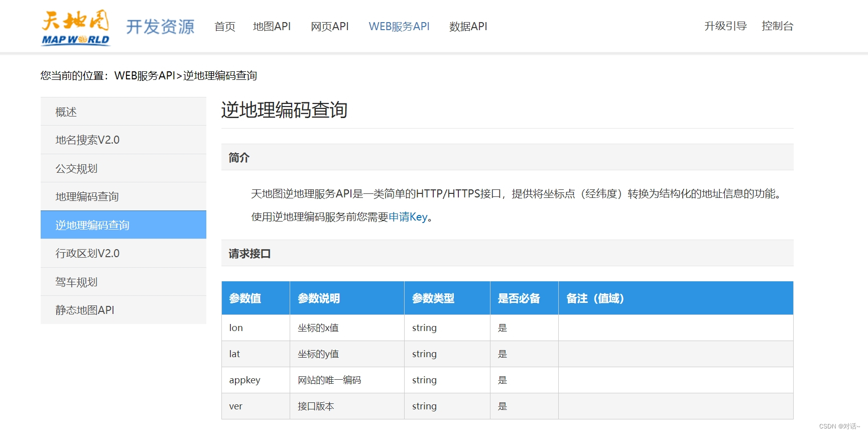Click string type in lon row
868x434 pixels.
447,328
